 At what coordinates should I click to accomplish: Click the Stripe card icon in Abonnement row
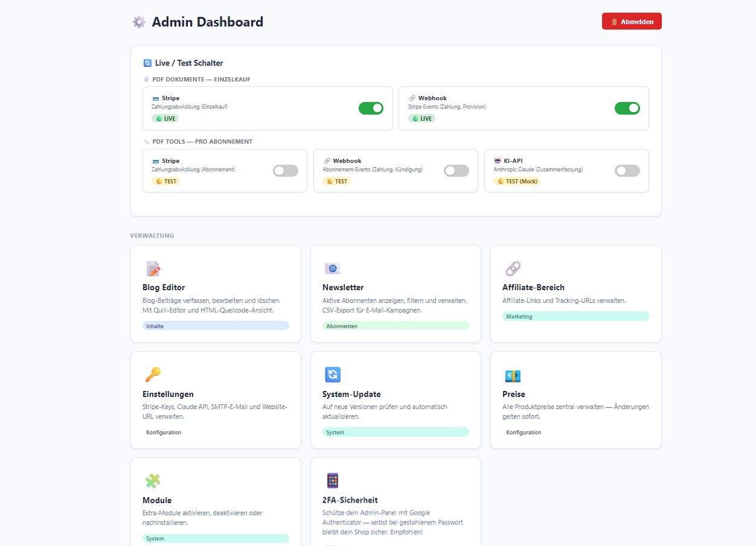155,161
